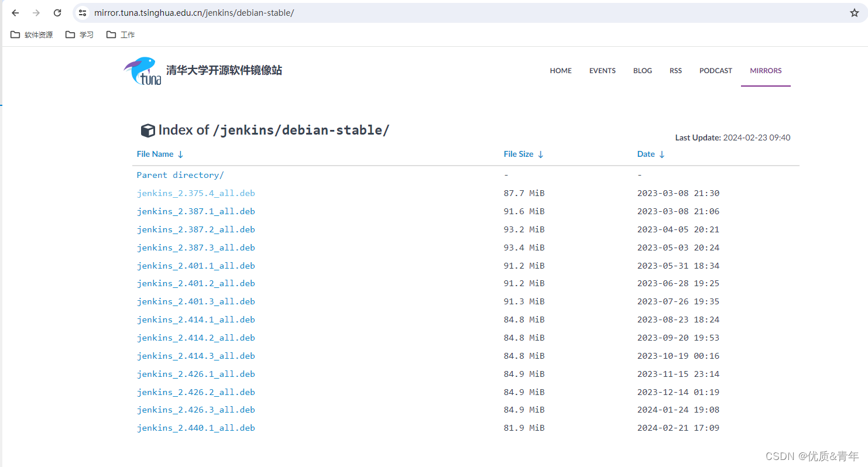Download jenkins_2.426.2_all.deb
868x467 pixels.
point(196,392)
